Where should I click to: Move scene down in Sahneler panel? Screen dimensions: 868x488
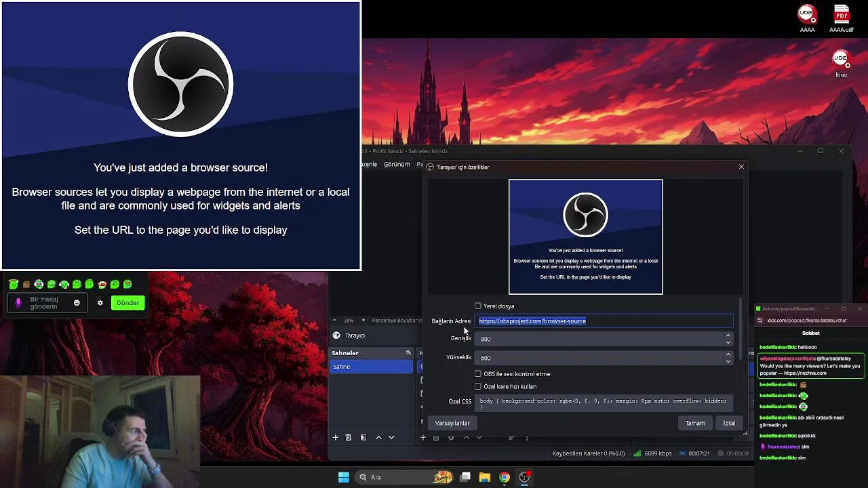pos(391,438)
